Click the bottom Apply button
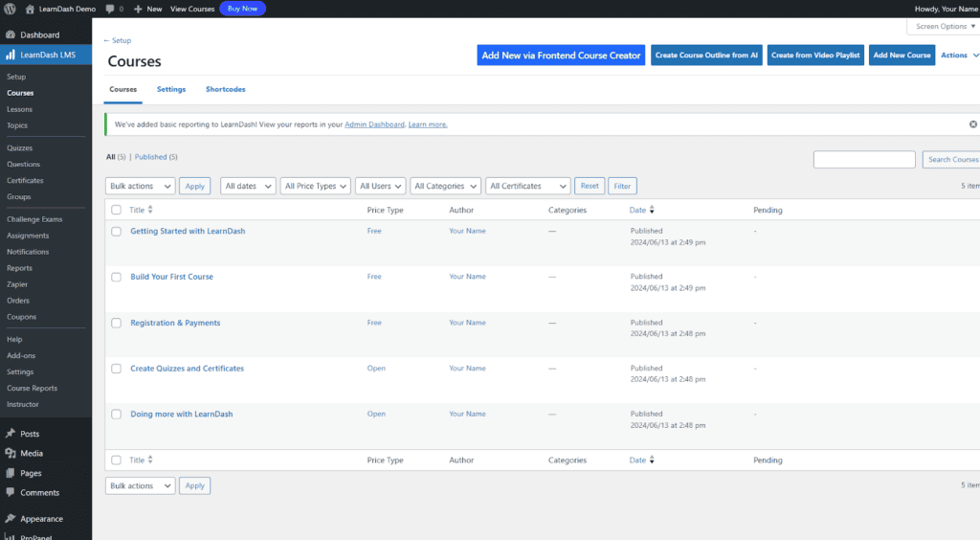 point(195,485)
